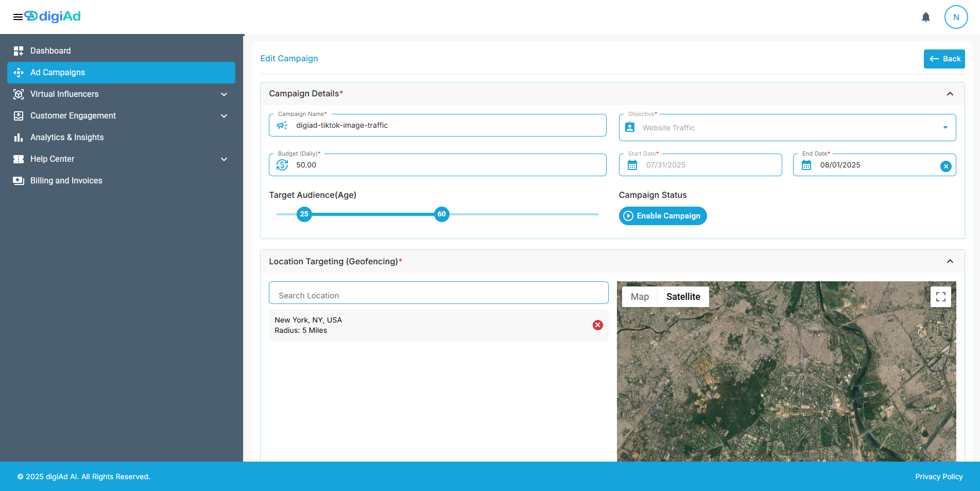Screen dimensions: 980x491
Task: Click the Billing and Invoices icon
Action: (19, 181)
